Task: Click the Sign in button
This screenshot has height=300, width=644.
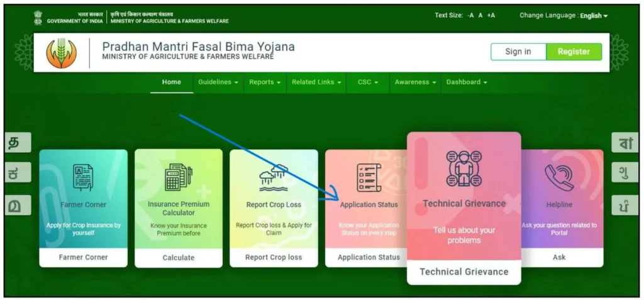Action: coord(518,52)
